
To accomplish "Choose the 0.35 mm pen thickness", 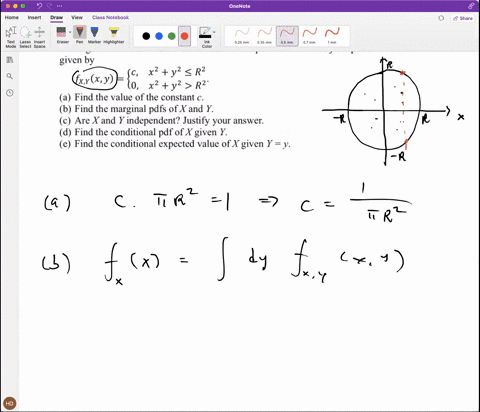I will pyautogui.click(x=265, y=36).
